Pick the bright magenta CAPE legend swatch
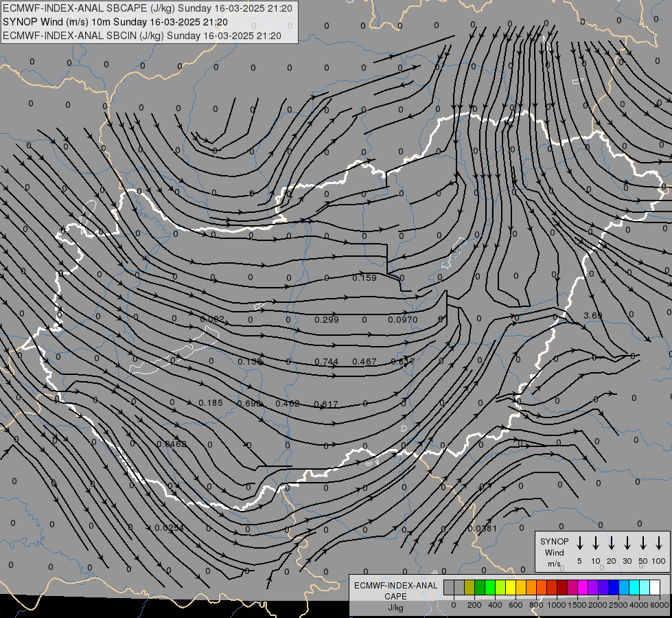This screenshot has width=672, height=618. coord(583,587)
